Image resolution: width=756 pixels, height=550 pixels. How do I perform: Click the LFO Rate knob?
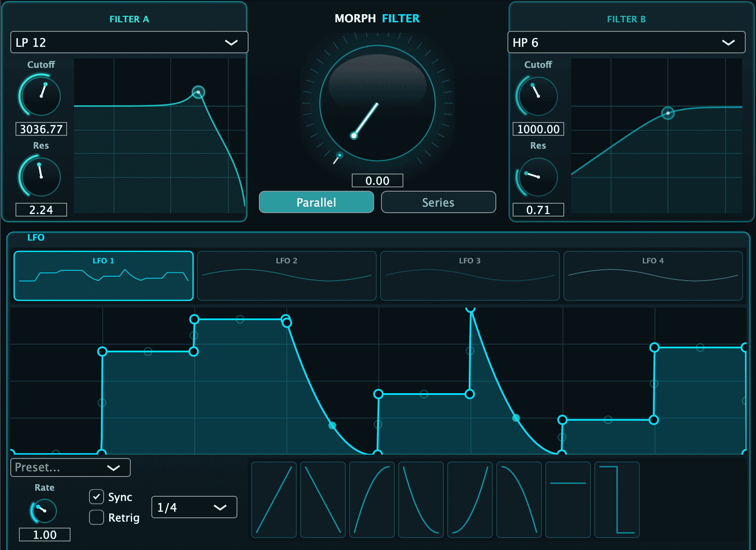click(x=44, y=510)
